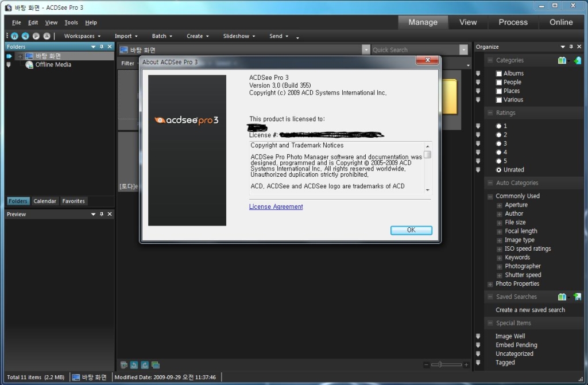Open the Batch dropdown menu
This screenshot has height=385, width=588.
tap(162, 36)
